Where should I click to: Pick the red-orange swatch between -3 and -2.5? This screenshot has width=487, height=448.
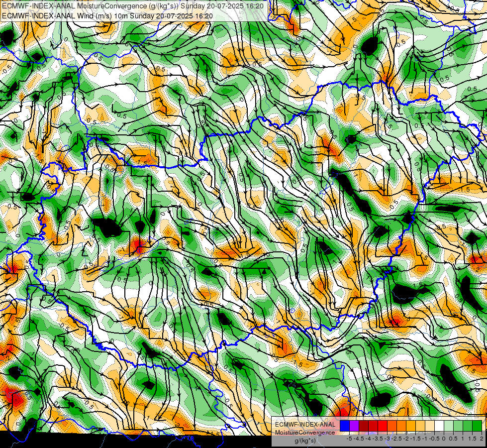392,426
